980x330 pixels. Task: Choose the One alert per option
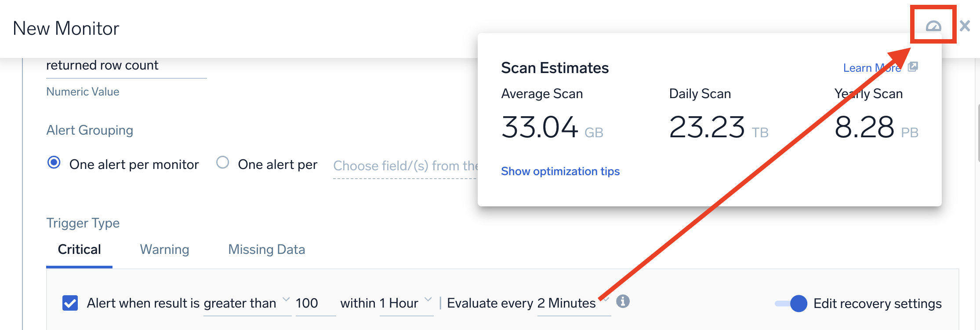tap(223, 162)
